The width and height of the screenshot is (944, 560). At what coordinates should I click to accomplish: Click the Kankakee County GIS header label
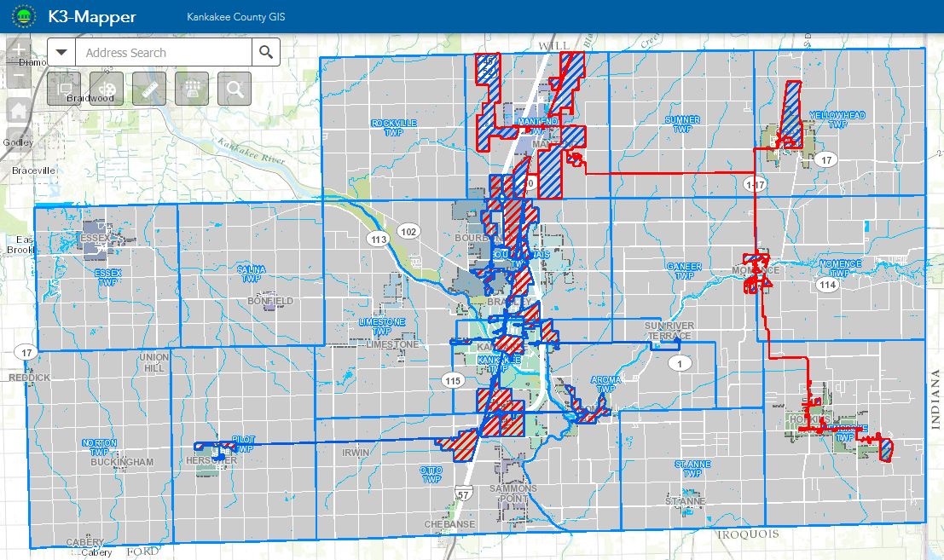click(x=236, y=15)
